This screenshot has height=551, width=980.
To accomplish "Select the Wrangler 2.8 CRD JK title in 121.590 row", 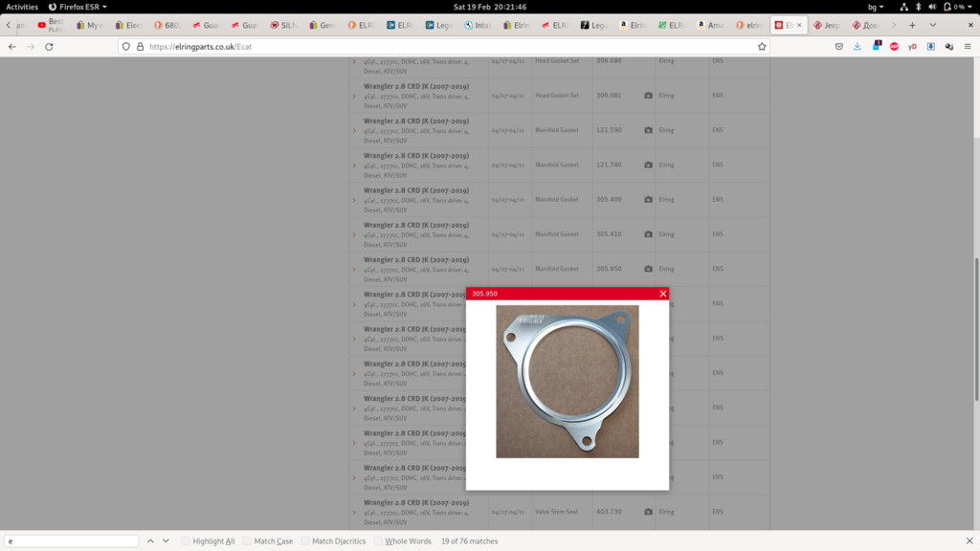I will tap(416, 121).
